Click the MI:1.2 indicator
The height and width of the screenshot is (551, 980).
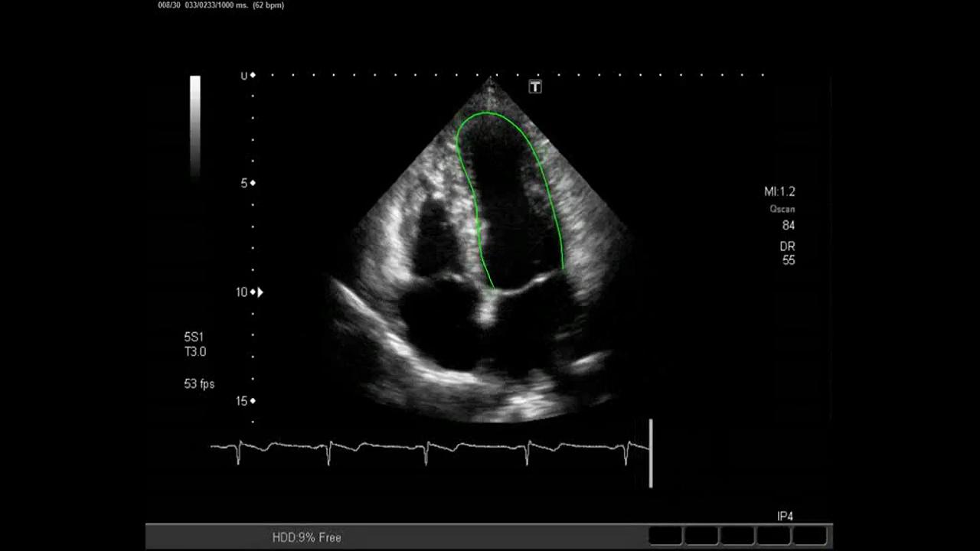[x=779, y=192]
